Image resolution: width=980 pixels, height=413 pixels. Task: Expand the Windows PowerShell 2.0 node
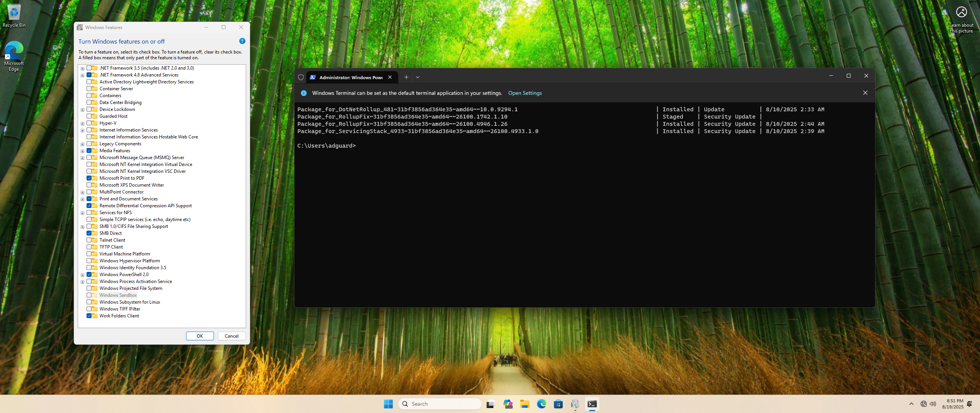tap(82, 275)
